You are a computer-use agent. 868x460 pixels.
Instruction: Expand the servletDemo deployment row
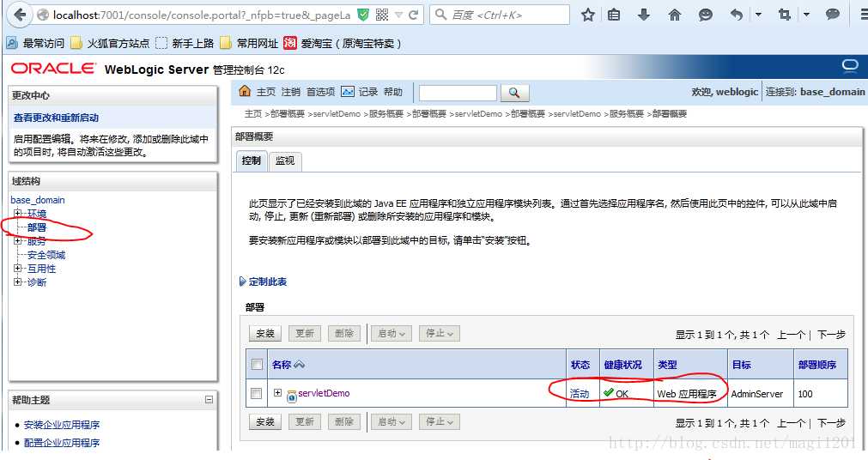point(277,393)
